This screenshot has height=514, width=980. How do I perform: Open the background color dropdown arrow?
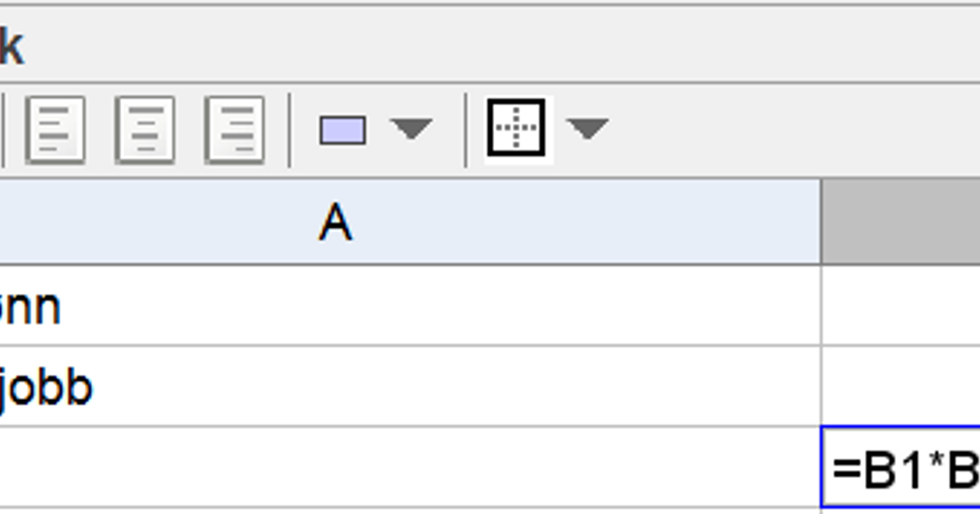(411, 129)
